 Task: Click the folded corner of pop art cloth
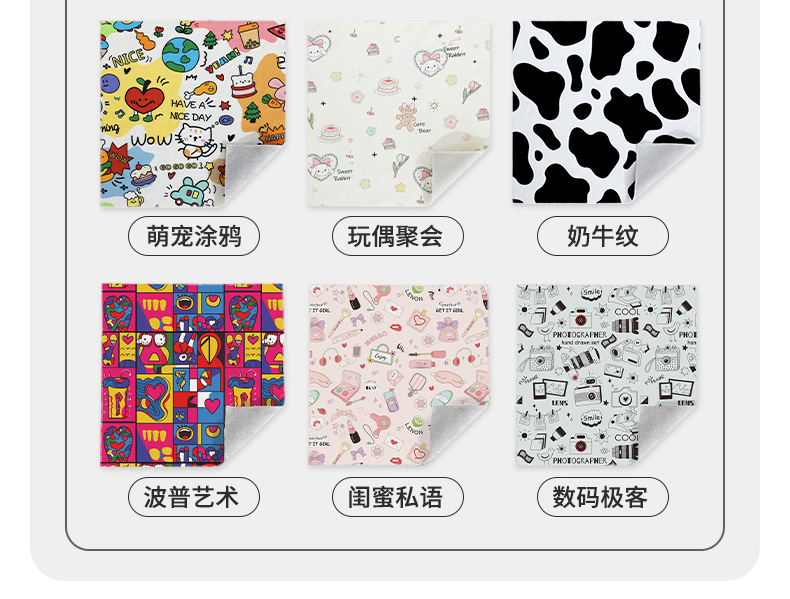(x=252, y=432)
